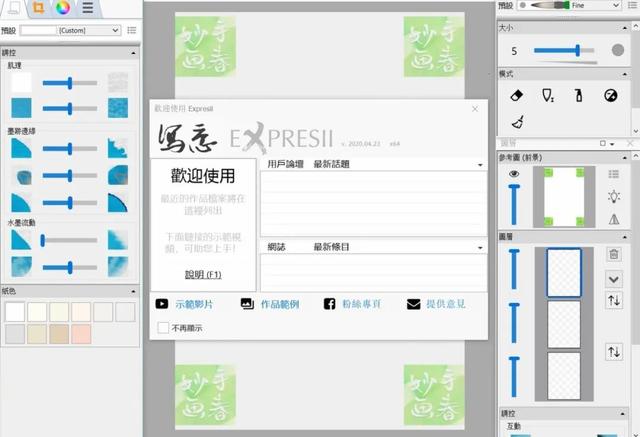Switch to the color wheel tab
The width and height of the screenshot is (640, 437).
pos(63,7)
